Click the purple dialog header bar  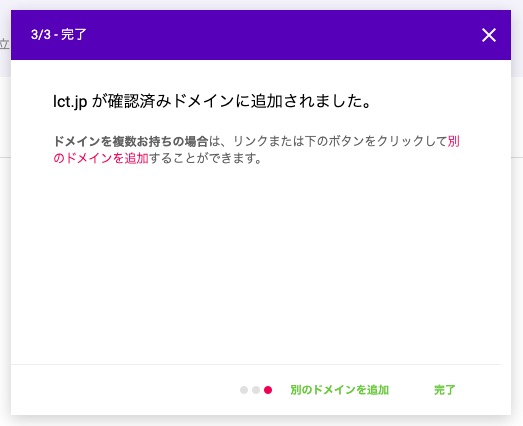click(261, 35)
